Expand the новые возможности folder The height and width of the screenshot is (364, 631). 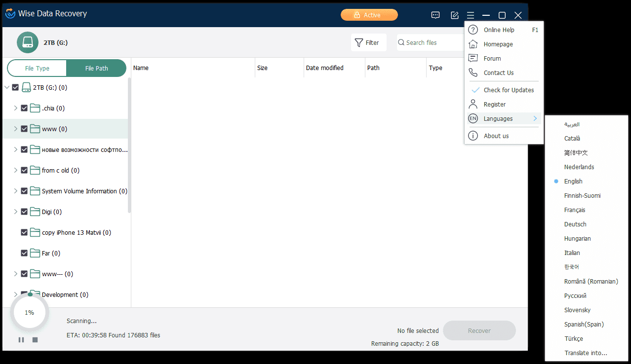click(x=15, y=149)
